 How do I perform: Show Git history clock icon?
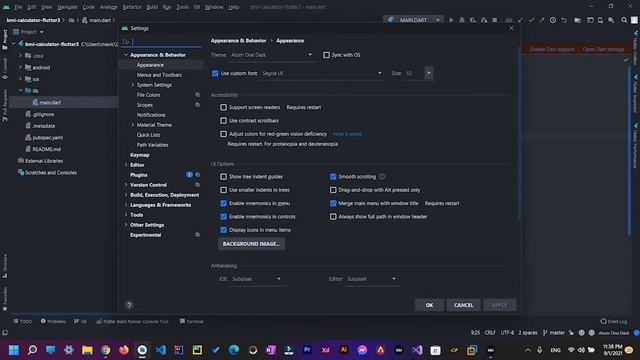553,20
